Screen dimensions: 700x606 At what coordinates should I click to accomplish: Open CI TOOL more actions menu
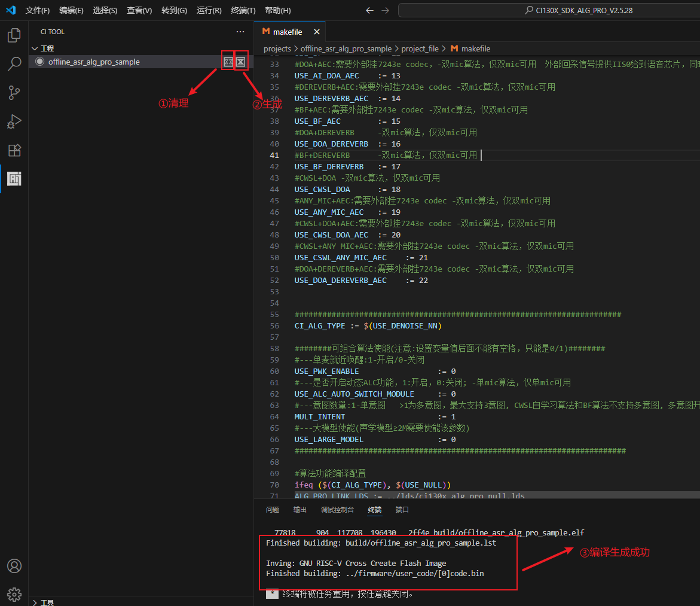(240, 32)
